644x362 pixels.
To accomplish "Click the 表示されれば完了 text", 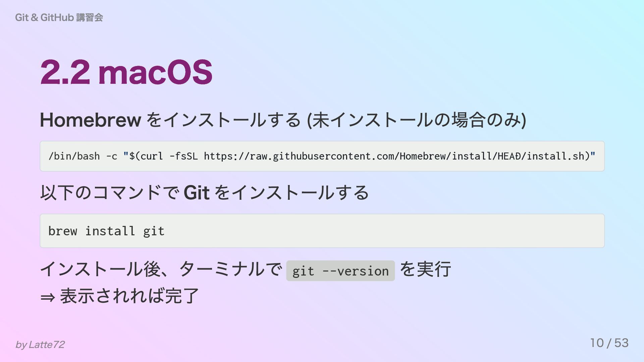I will click(129, 296).
